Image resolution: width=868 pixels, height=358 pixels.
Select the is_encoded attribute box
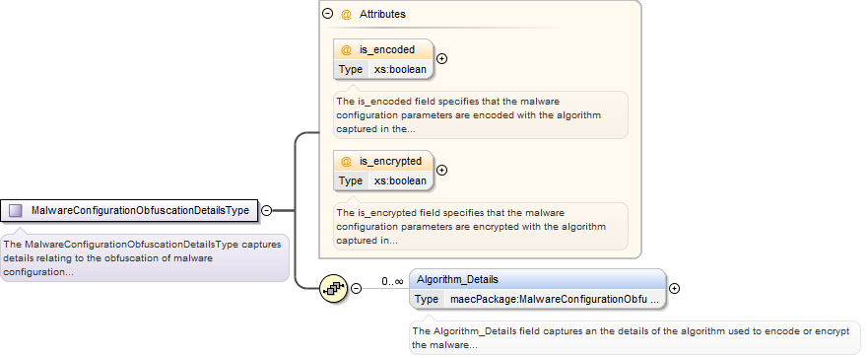coord(383,59)
